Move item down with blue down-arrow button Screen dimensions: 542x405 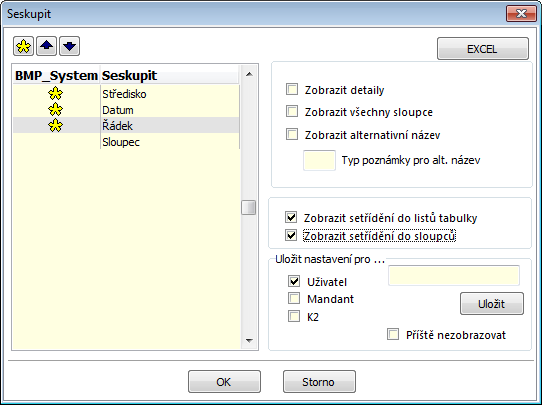(69, 46)
